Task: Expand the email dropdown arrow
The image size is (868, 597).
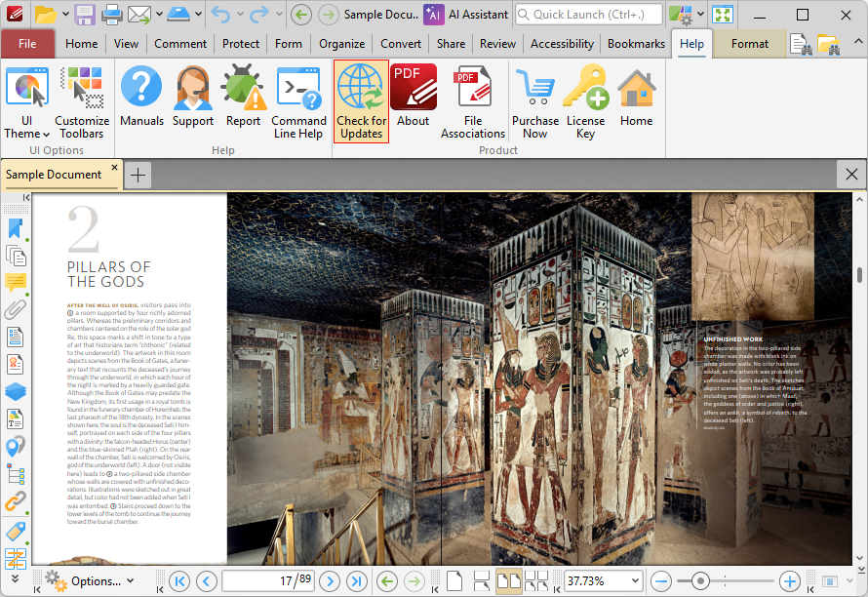Action: click(x=159, y=15)
